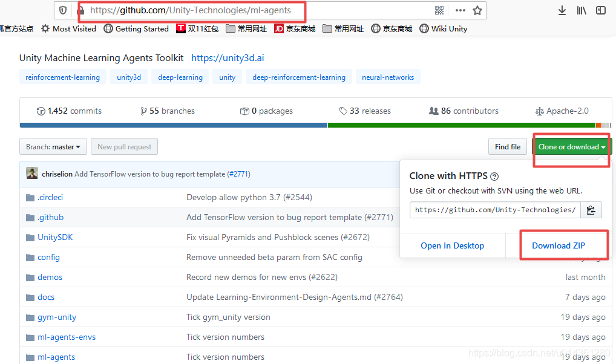The width and height of the screenshot is (616, 364).
Task: Open commit 'Tick gym_unity version'
Action: (228, 317)
